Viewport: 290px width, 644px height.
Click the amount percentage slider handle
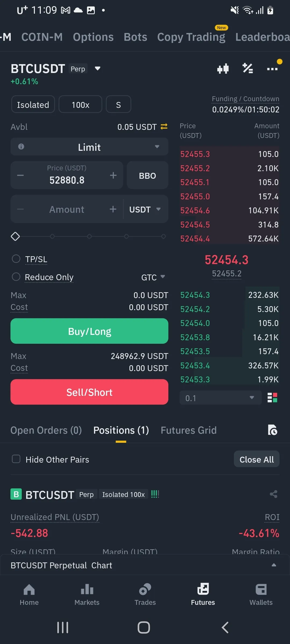click(x=15, y=236)
